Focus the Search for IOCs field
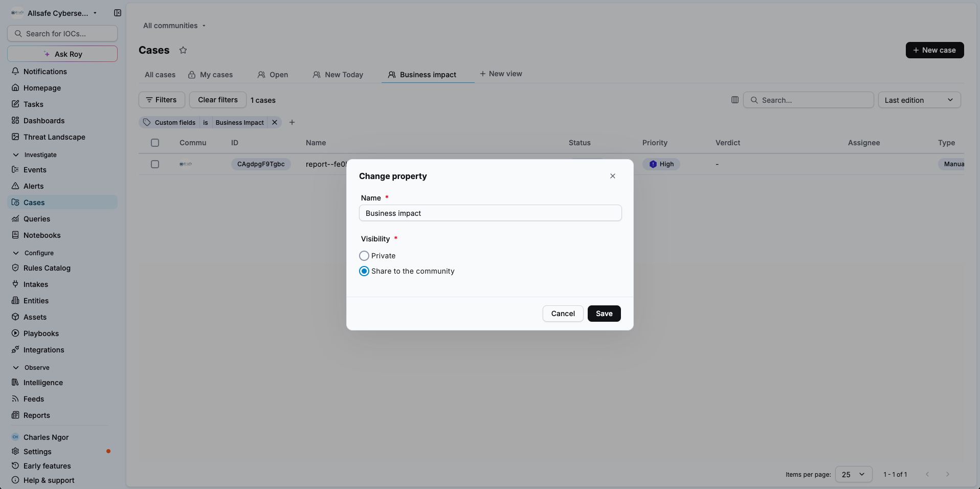This screenshot has width=980, height=489. tap(62, 33)
